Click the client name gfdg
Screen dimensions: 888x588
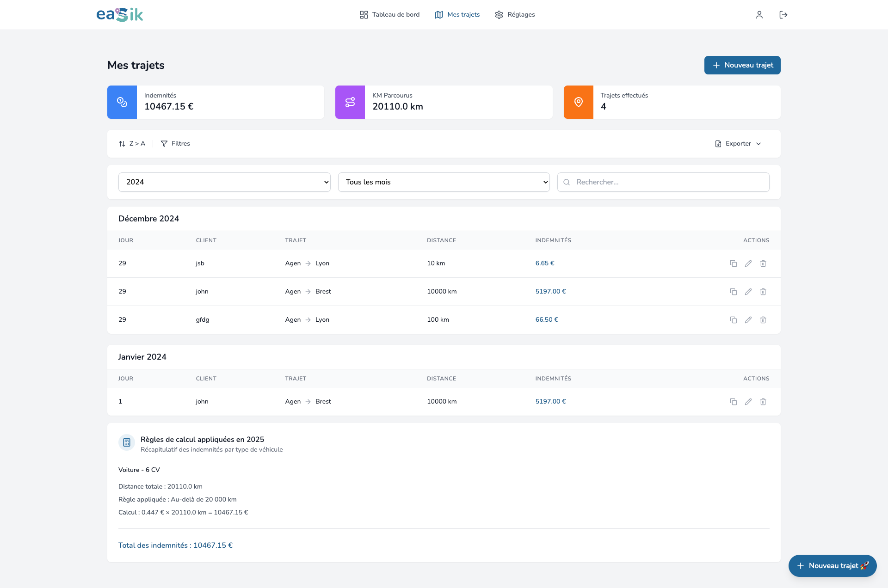coord(203,320)
